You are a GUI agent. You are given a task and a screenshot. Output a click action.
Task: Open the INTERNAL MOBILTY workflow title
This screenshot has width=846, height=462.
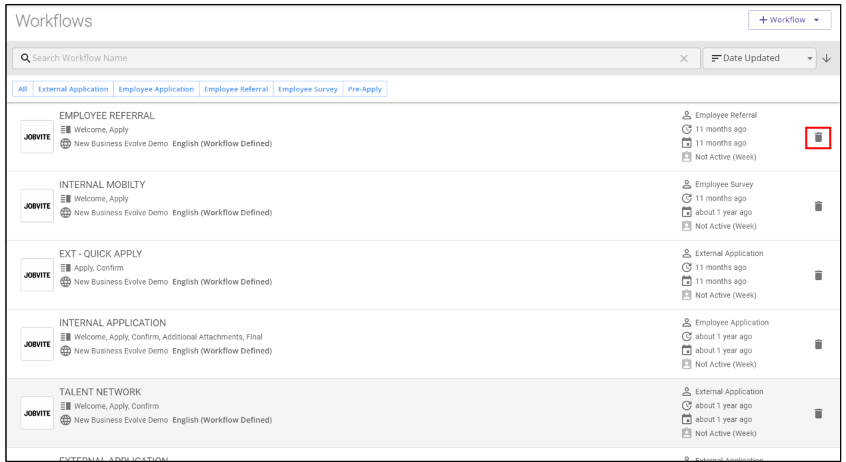coord(102,185)
